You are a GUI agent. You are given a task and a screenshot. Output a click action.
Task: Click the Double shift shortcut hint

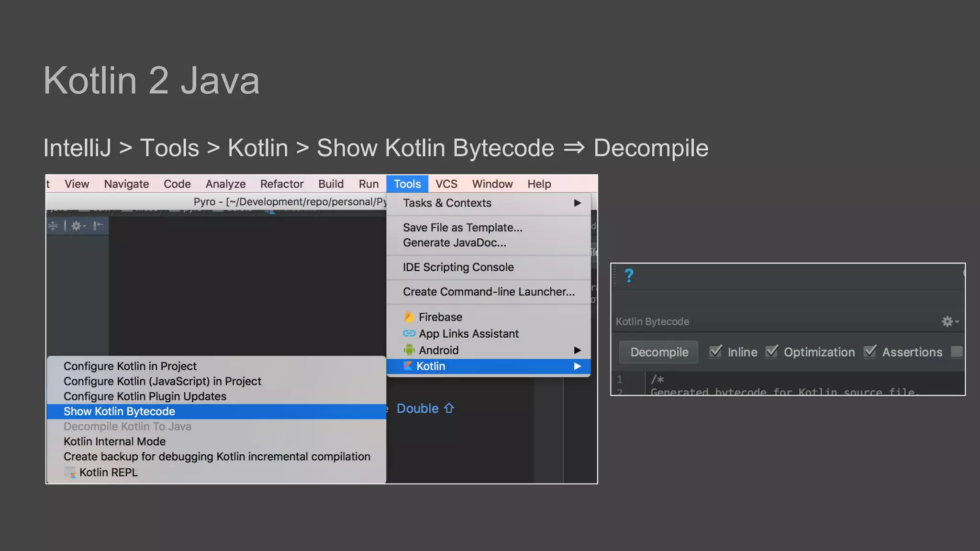pos(425,408)
